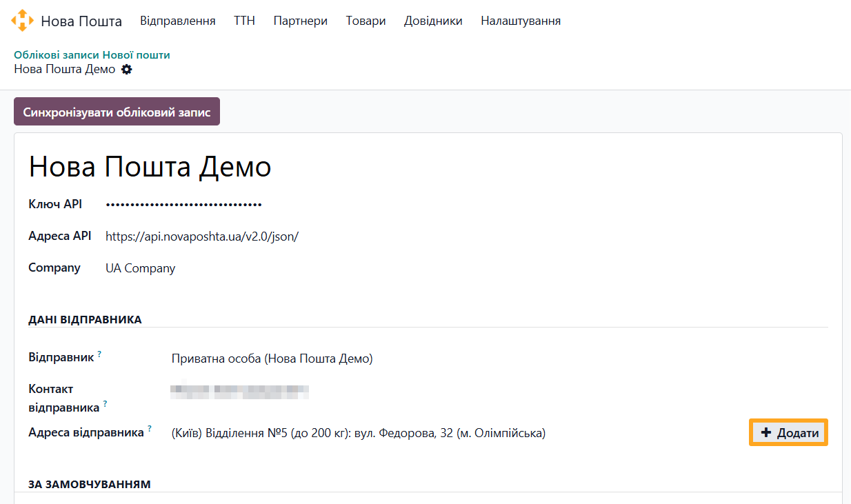Screen dimensions: 851x504
Task: Click the masked Ключ API field
Action: click(x=183, y=204)
